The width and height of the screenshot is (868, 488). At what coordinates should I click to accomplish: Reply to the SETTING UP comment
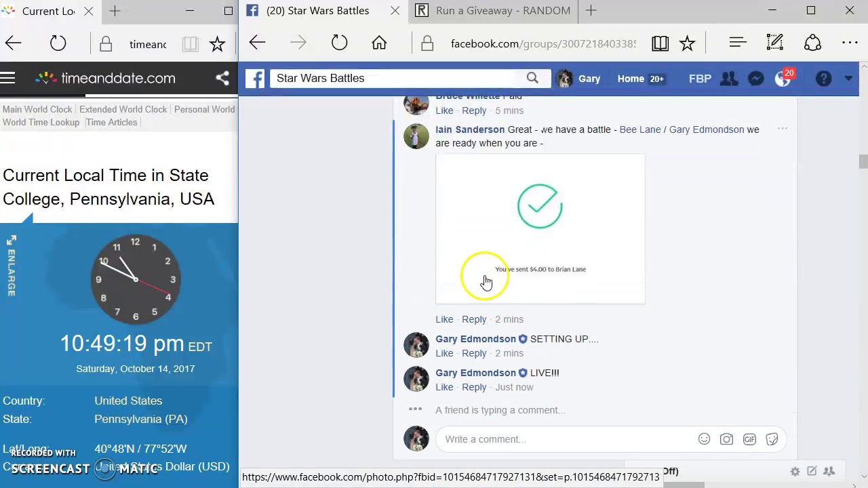(x=474, y=353)
